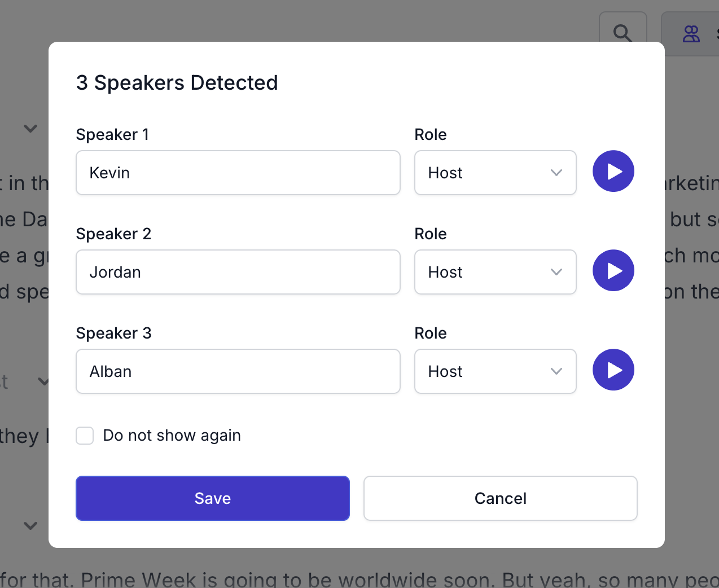
Task: Collapse the topmost transcript chevron at left
Action: 30,129
